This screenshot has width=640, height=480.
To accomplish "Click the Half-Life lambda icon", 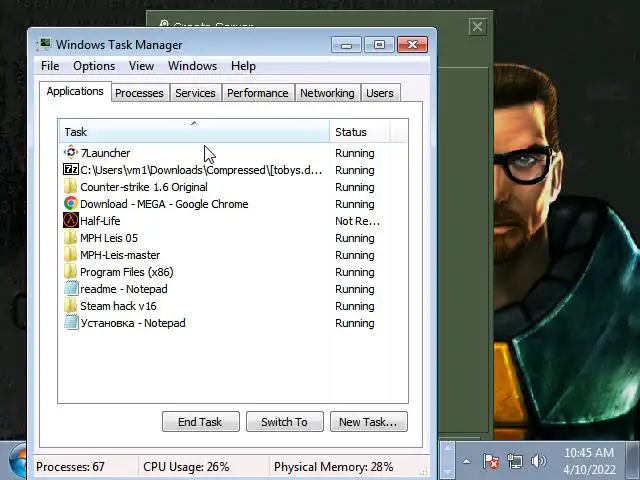I will pos(71,220).
